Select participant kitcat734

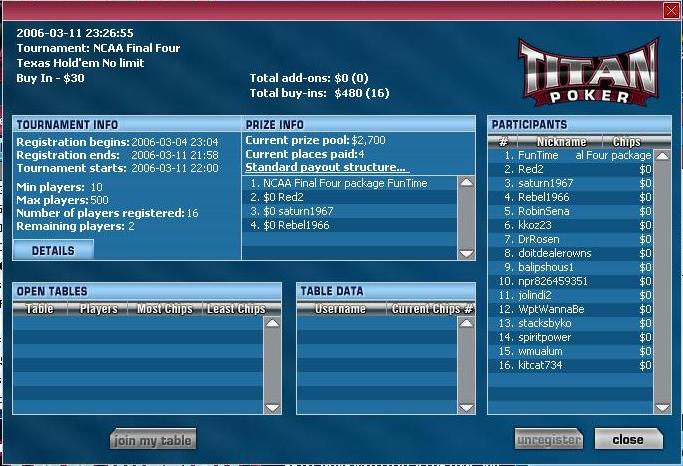(571, 365)
